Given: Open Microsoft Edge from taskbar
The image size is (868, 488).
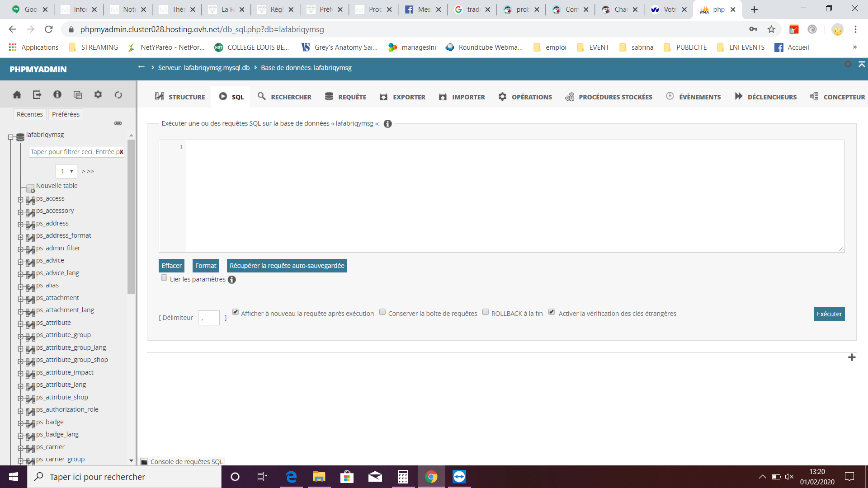Looking at the screenshot, I should [x=291, y=477].
